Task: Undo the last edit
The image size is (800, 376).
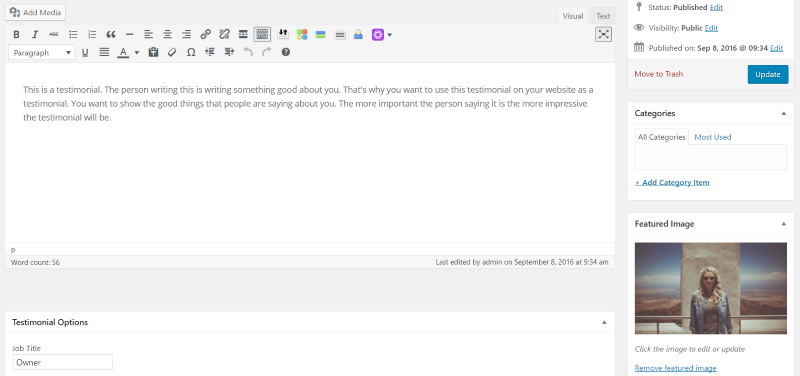Action: (x=248, y=52)
